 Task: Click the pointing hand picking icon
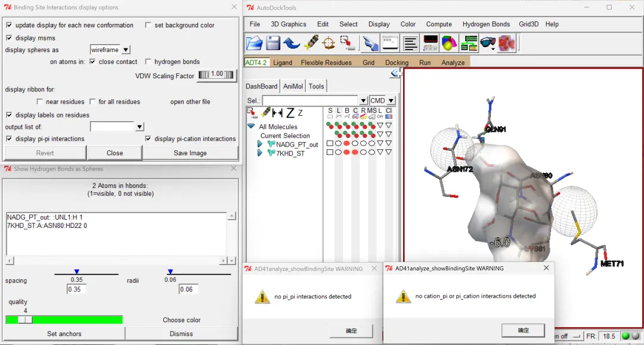pos(370,43)
